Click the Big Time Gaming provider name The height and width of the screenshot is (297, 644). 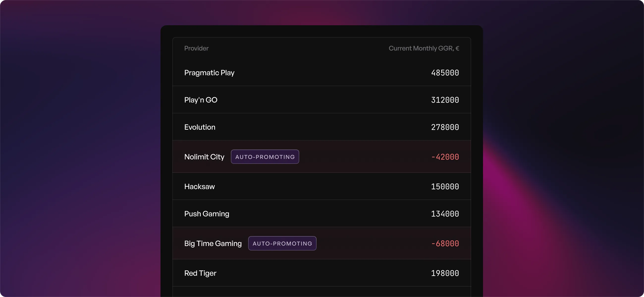[x=213, y=244]
